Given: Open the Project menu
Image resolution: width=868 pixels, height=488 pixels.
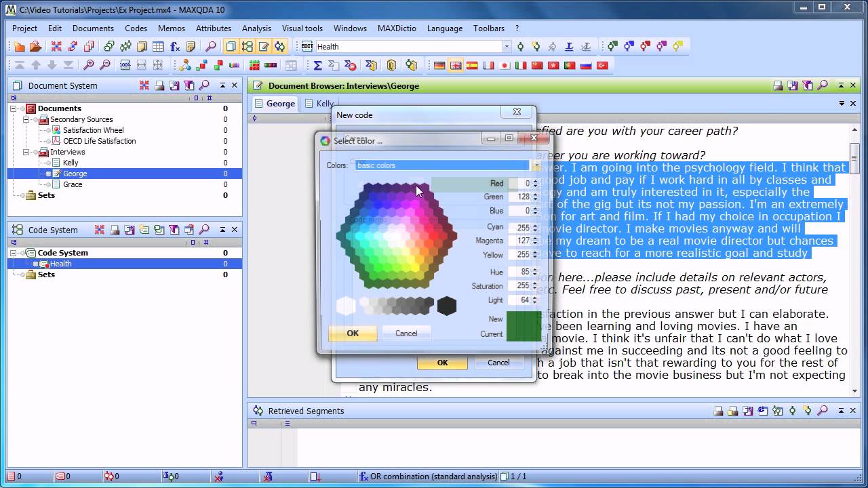Looking at the screenshot, I should tap(24, 28).
